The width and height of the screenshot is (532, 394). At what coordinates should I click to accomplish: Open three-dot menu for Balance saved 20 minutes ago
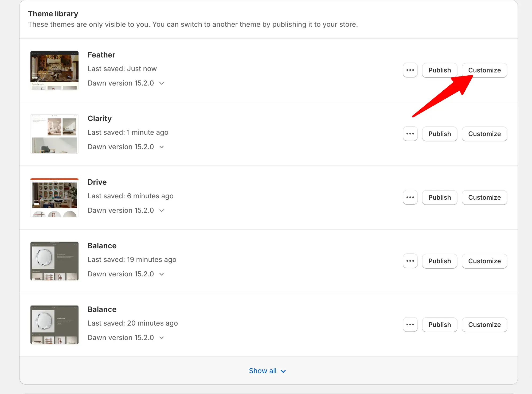tap(410, 325)
